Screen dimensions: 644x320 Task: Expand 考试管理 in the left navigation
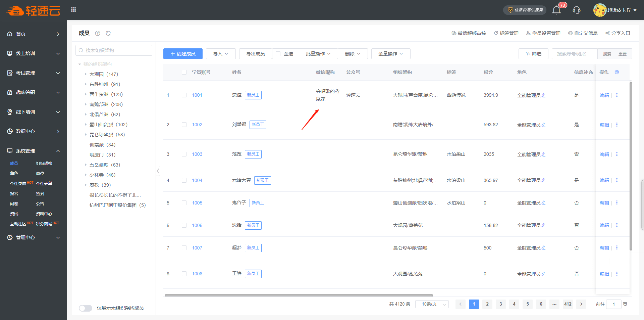[x=34, y=73]
